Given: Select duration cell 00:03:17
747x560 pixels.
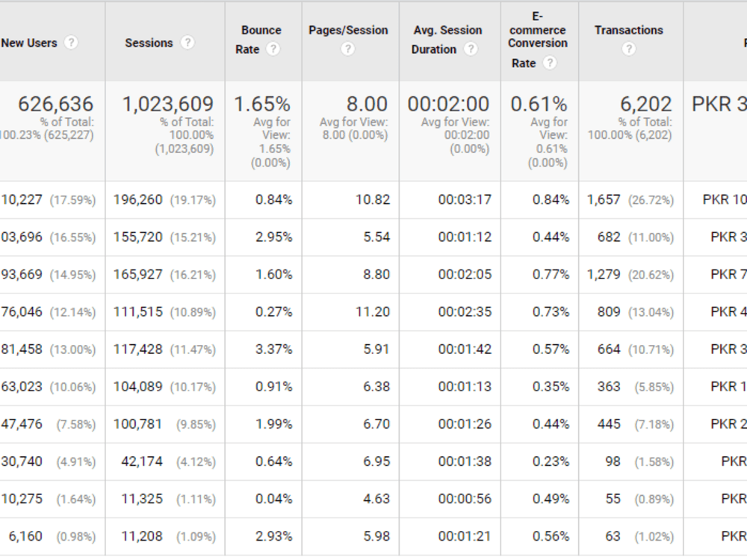Looking at the screenshot, I should [x=465, y=199].
